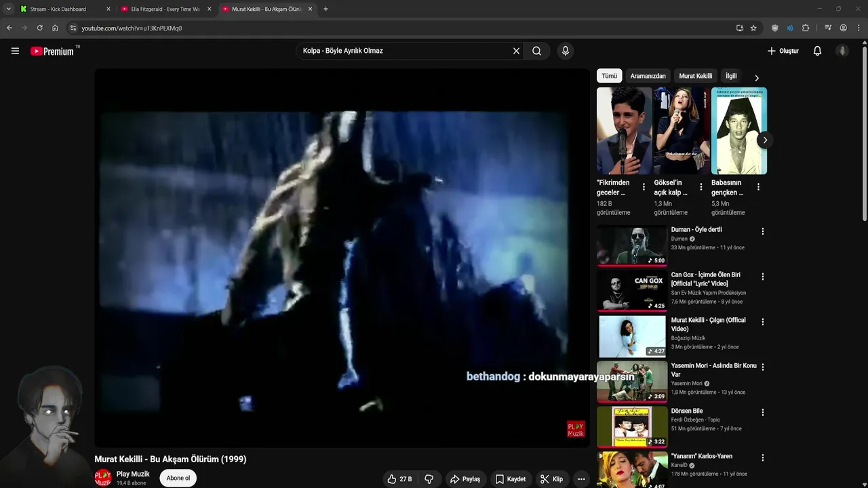Open the "Fikrimden geceler" Short thumbnail

(624, 131)
